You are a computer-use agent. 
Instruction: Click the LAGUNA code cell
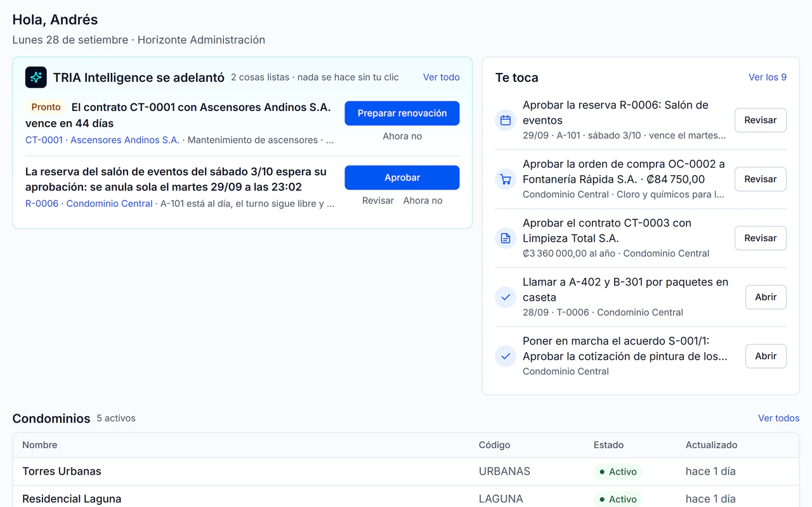pyautogui.click(x=501, y=499)
